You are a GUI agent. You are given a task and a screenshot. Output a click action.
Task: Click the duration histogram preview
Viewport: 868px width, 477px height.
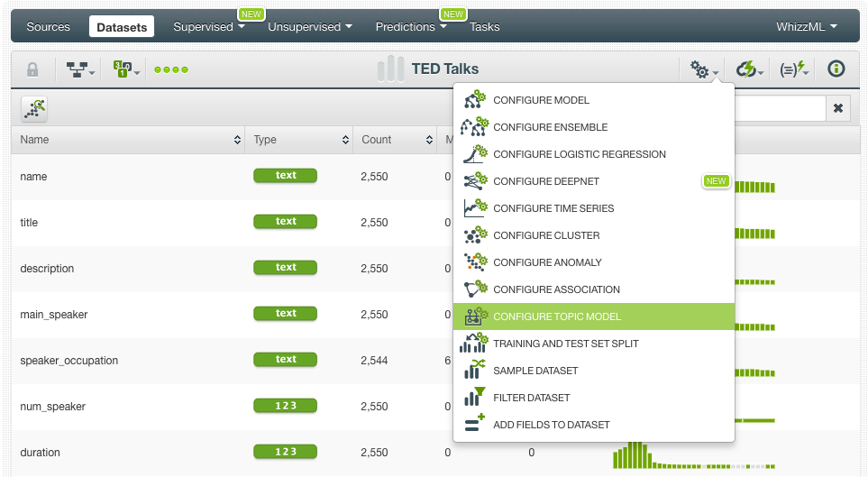(694, 454)
